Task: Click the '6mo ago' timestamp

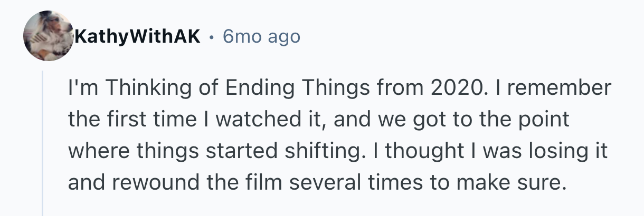Action: [x=261, y=36]
